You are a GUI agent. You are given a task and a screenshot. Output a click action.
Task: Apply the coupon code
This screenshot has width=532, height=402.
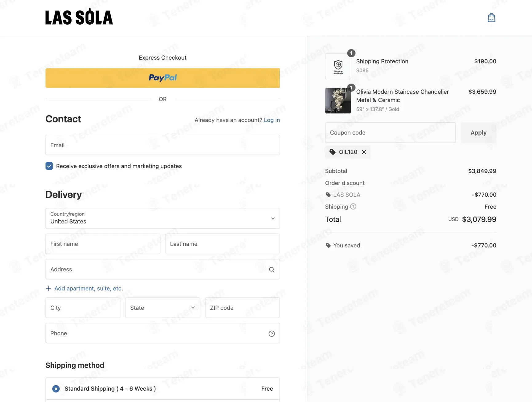click(478, 132)
